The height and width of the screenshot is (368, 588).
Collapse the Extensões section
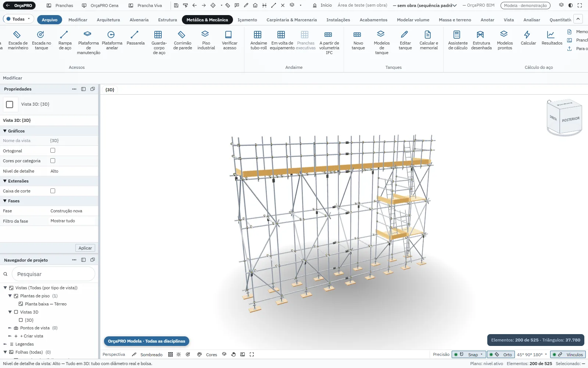(5, 181)
